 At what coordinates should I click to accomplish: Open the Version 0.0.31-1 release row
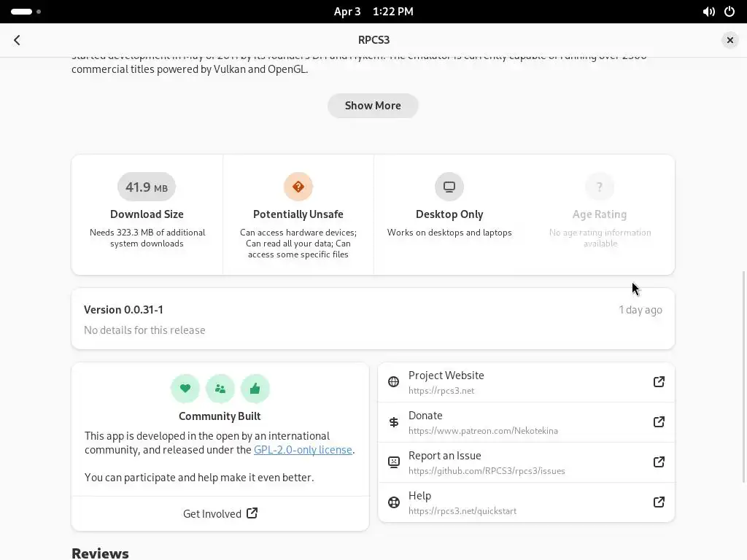tap(373, 319)
